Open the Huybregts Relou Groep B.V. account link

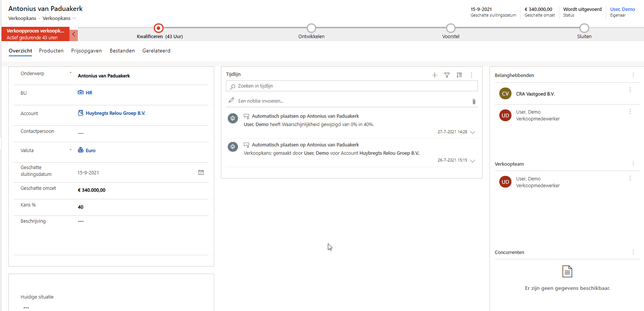click(x=115, y=113)
